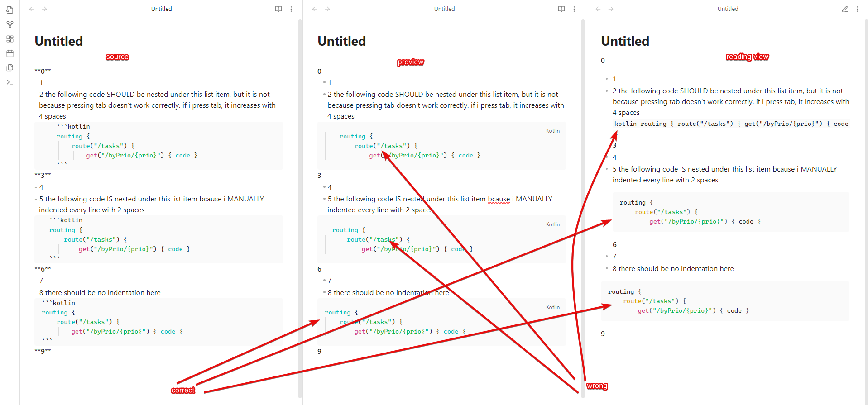
Task: Open more options menu in preview pane
Action: tap(574, 9)
